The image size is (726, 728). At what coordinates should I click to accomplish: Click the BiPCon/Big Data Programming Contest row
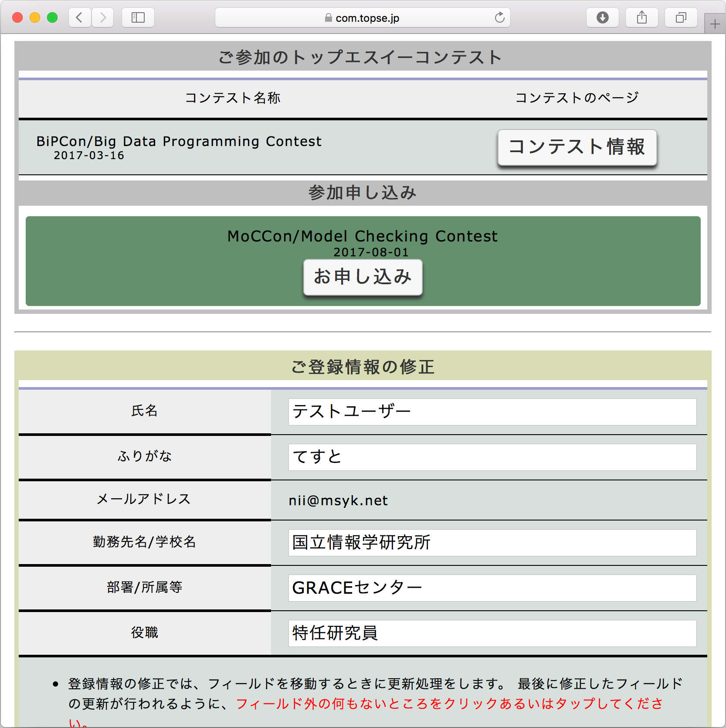179,142
